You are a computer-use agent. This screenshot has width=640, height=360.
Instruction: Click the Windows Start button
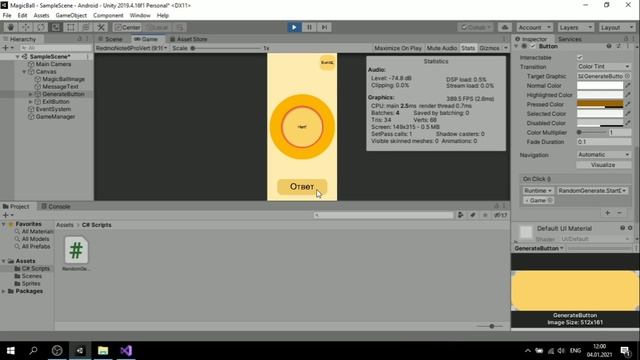(11, 351)
